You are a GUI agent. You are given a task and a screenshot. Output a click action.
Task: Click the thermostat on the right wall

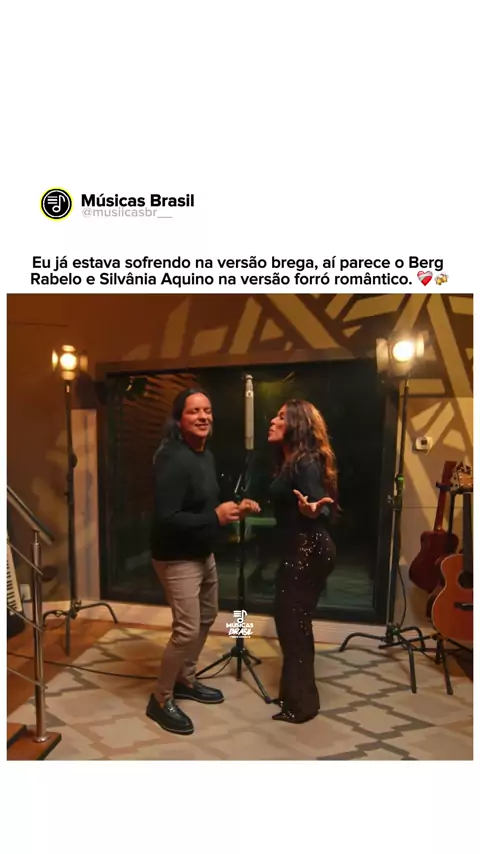point(424,443)
